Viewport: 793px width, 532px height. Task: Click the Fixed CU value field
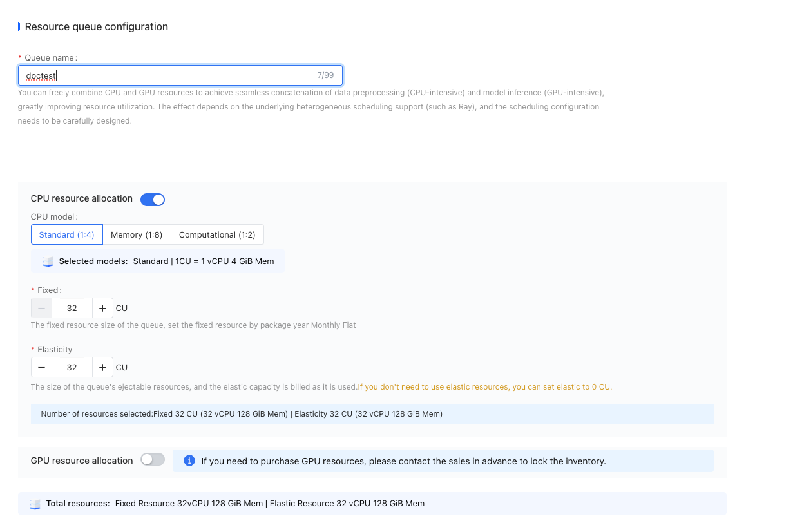click(x=72, y=309)
